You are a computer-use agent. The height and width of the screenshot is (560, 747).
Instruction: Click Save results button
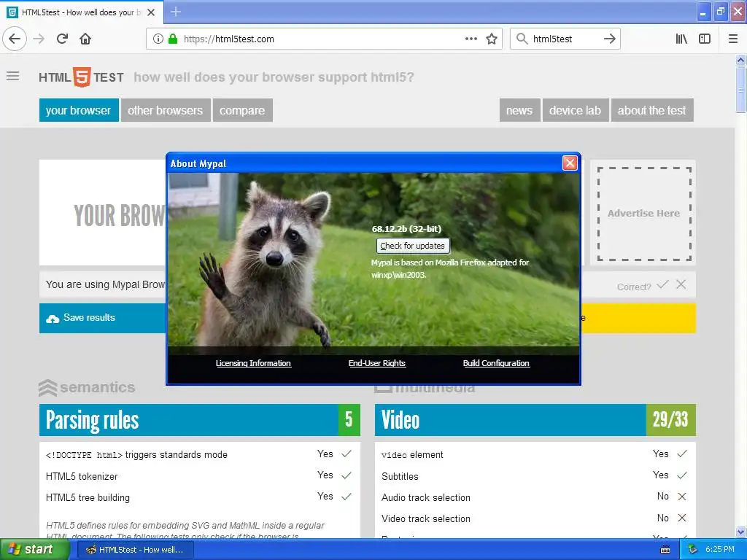coord(102,318)
